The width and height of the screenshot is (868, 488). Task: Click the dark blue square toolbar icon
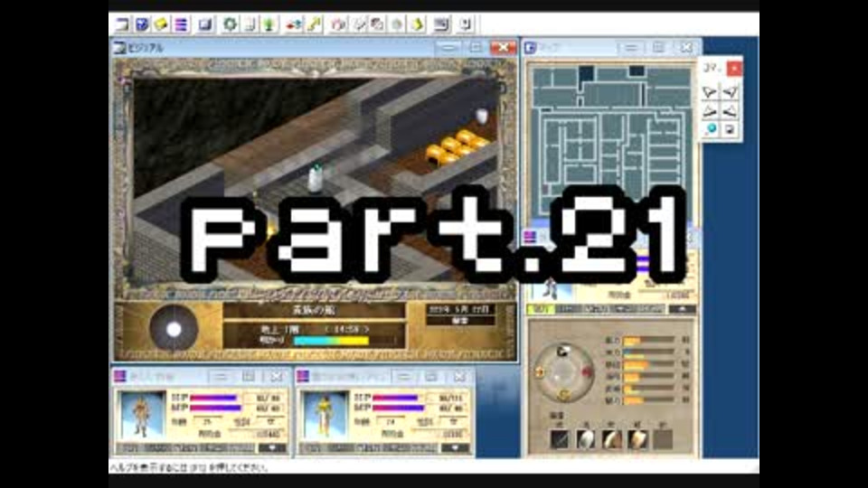pyautogui.click(x=205, y=24)
